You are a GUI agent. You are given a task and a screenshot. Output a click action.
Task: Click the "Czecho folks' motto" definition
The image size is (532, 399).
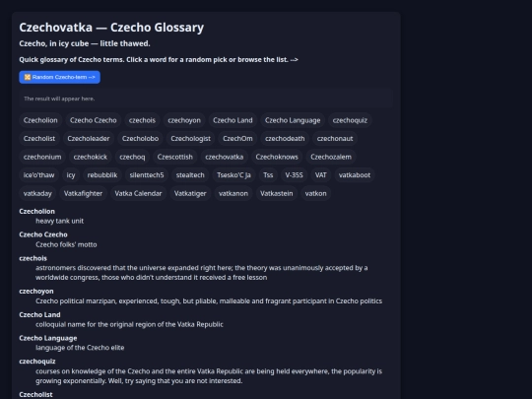tap(66, 244)
